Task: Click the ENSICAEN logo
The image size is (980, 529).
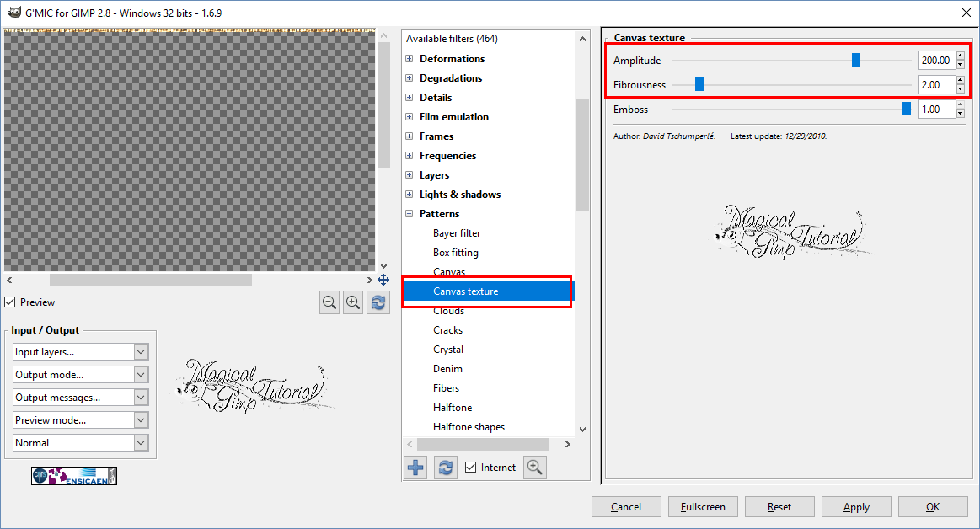Action: 73,475
